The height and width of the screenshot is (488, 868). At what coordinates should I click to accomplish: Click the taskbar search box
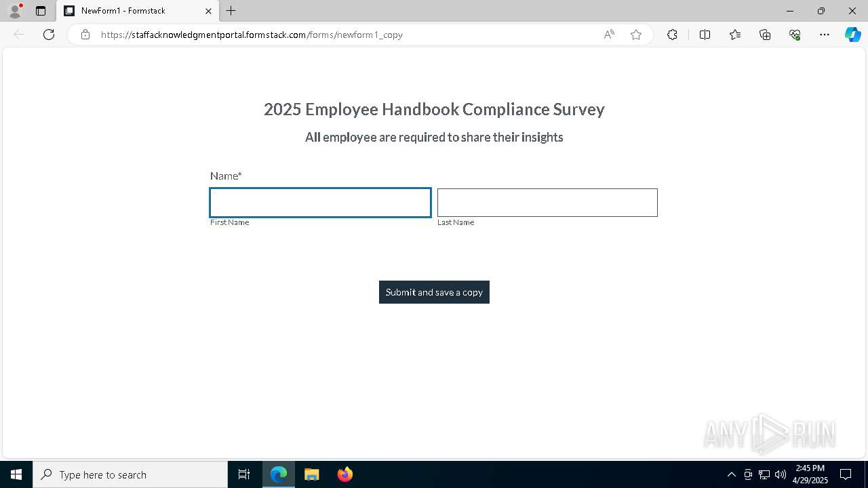pos(130,474)
